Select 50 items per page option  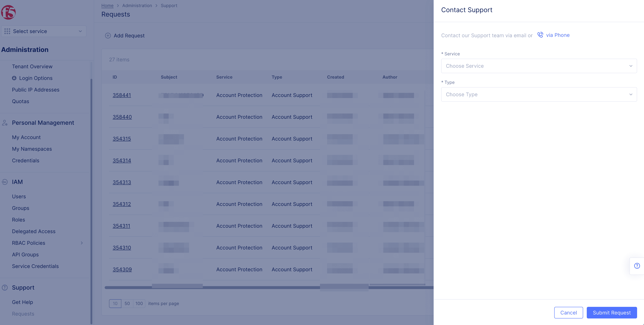(x=127, y=303)
